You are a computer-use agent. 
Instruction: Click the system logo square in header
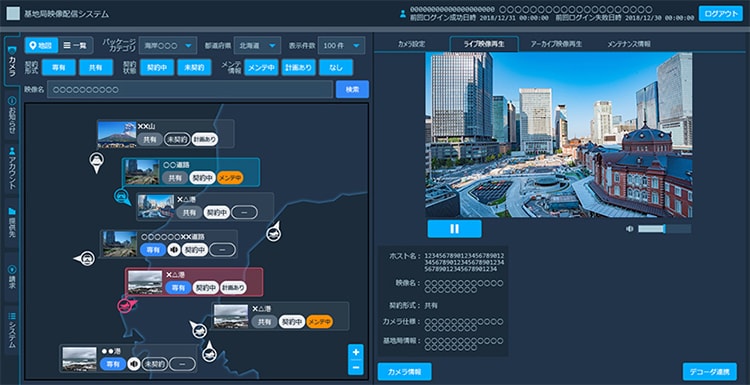tap(13, 14)
